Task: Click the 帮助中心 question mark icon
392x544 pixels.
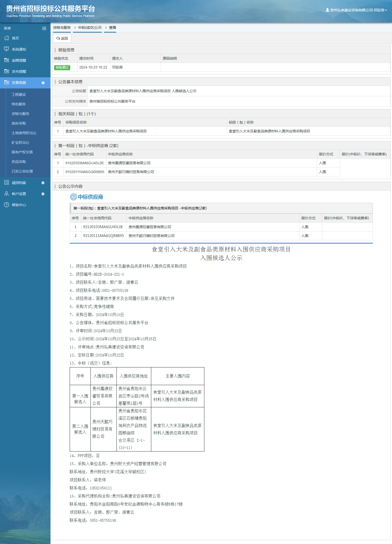Action: (x=7, y=205)
